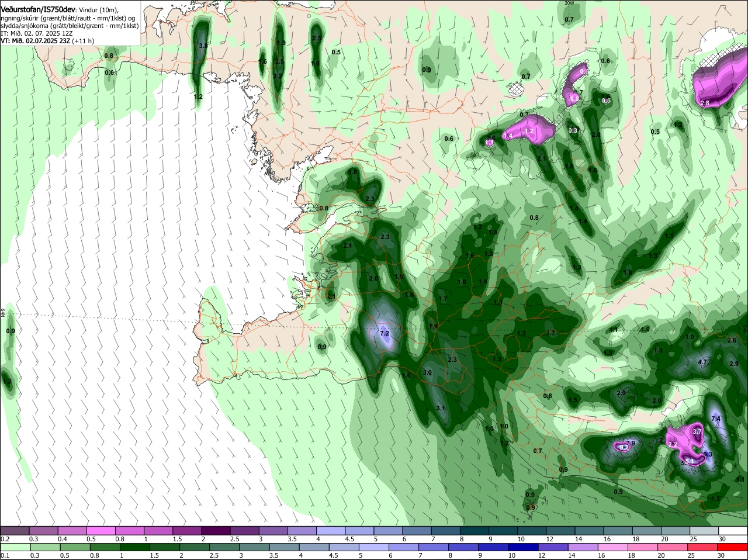The height and width of the screenshot is (560, 748).
Task: Click the 4.7 precipitation value label
Action: coord(703,362)
